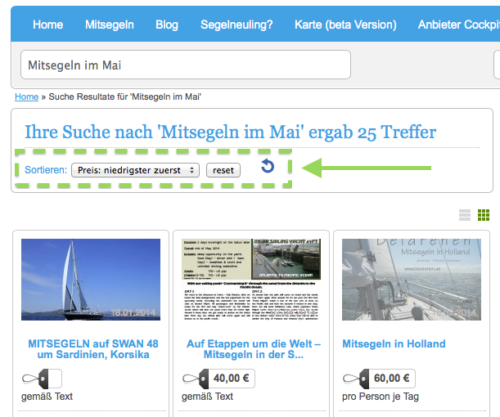Click 'gemäß Text' under SWAN 48 card
The width and height of the screenshot is (500, 417).
[x=47, y=397]
